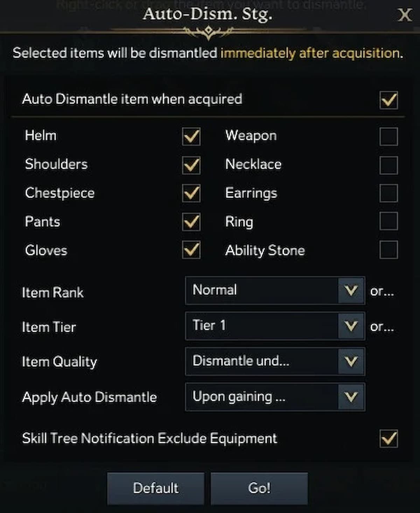The height and width of the screenshot is (513, 420).
Task: Close the Auto-Dism. Stg. window
Action: point(405,15)
